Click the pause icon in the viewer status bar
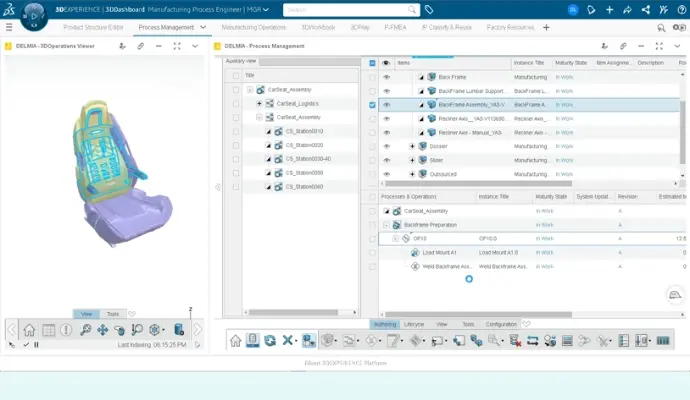Image resolution: width=690 pixels, height=400 pixels. pos(36,345)
